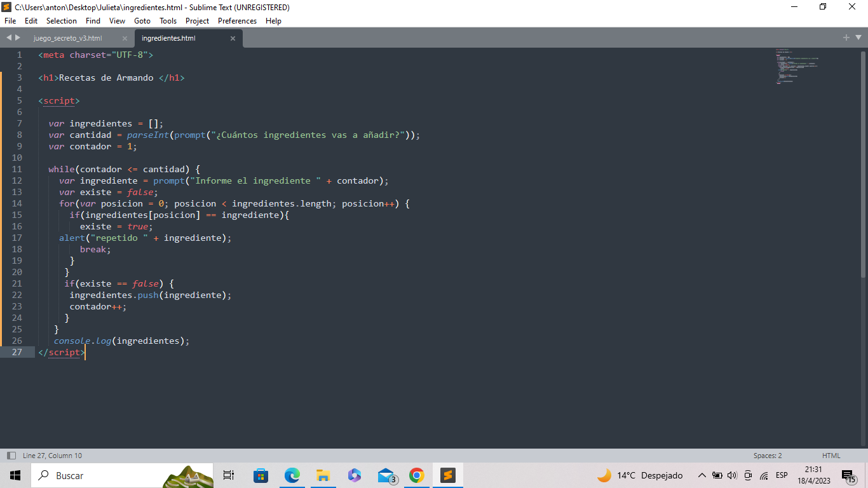Open Google Chrome from taskbar
868x488 pixels.
(x=416, y=475)
